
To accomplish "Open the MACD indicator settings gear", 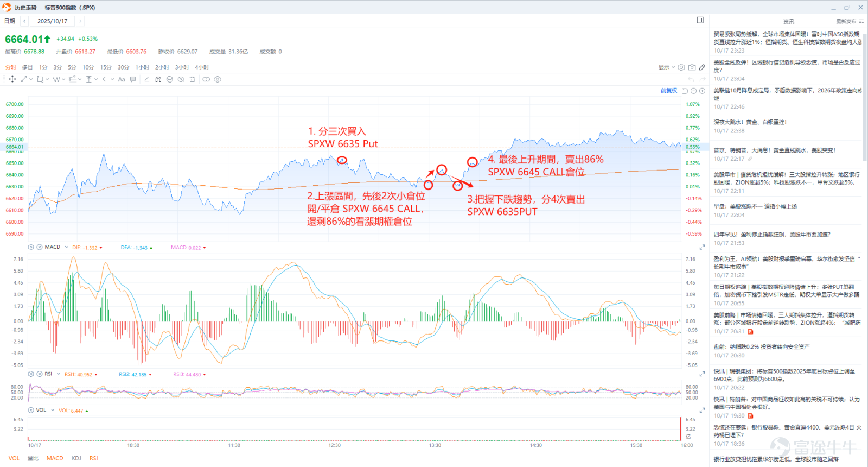I will click(31, 247).
